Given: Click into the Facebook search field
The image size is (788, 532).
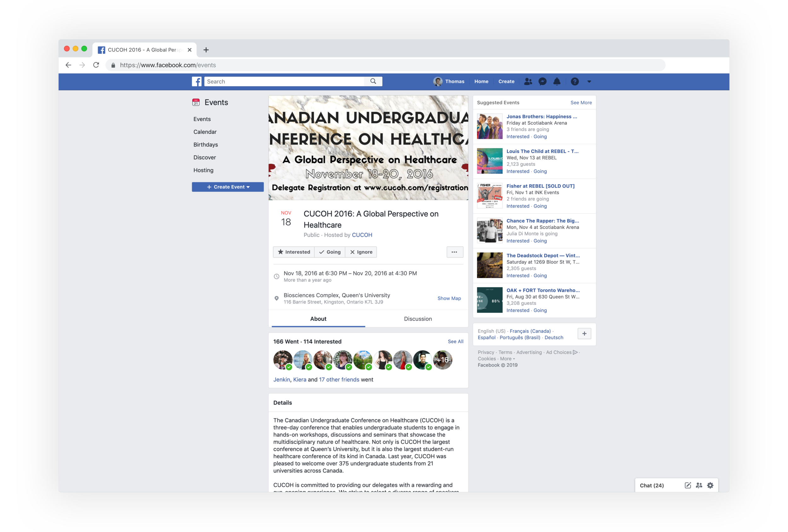Looking at the screenshot, I should [x=284, y=81].
